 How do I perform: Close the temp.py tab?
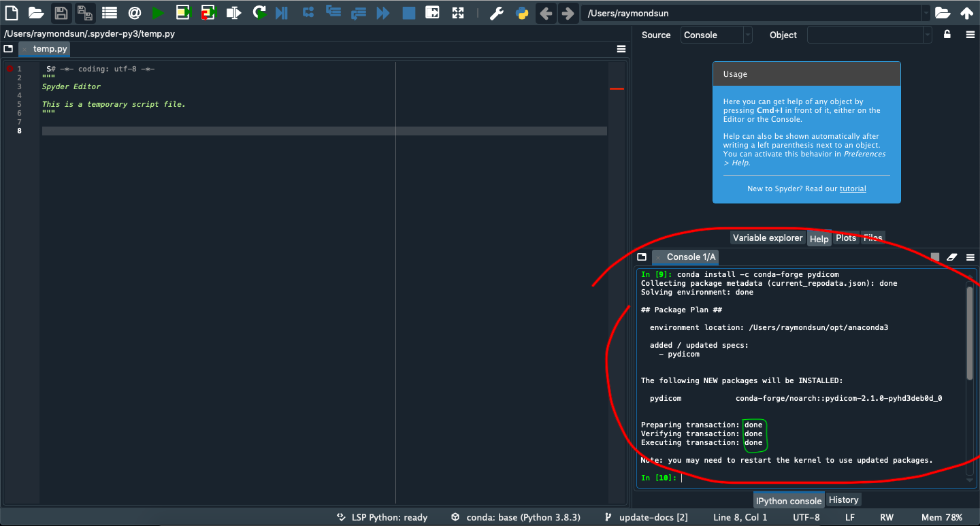[25, 50]
